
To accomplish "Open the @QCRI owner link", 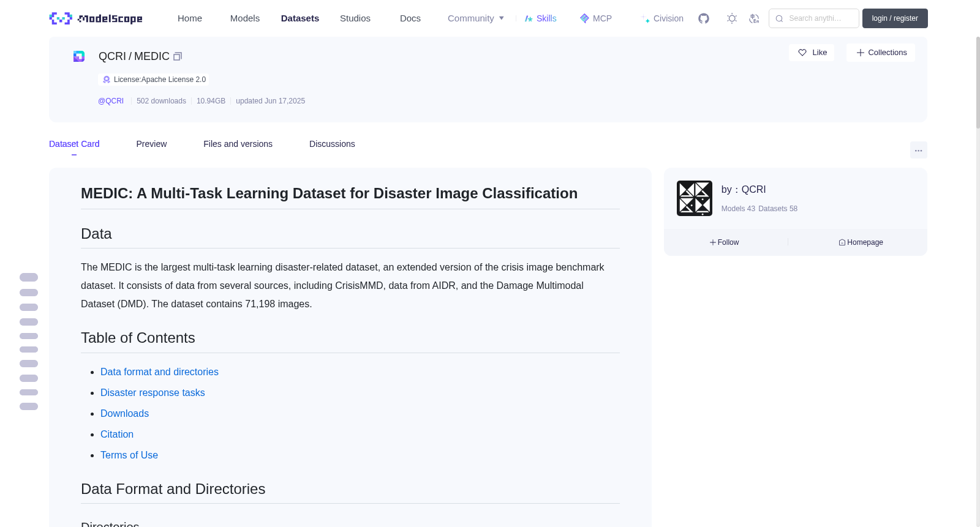I will [111, 101].
